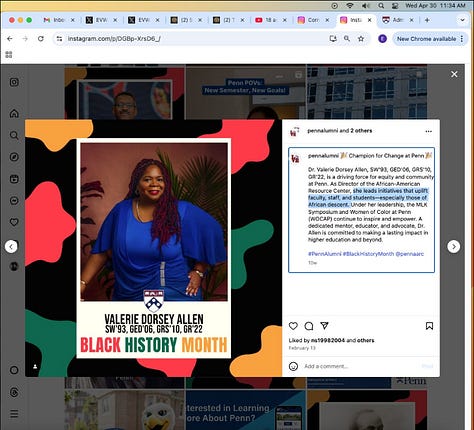Click the Valerie Dorsey Allen post image
Viewport: 474px width, 430px height.
pyautogui.click(x=153, y=248)
